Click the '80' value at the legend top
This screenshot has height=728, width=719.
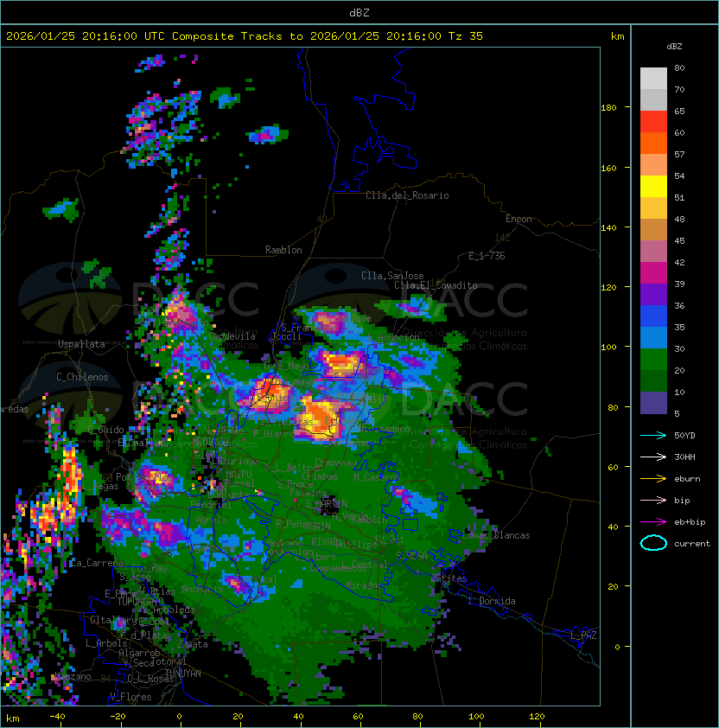coord(679,68)
